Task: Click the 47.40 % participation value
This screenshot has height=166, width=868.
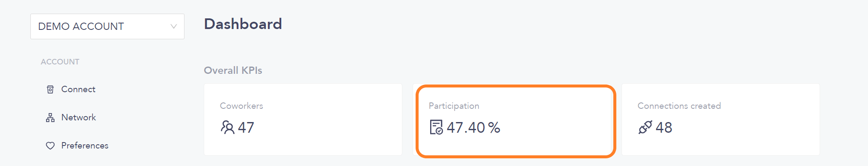Action: point(473,127)
